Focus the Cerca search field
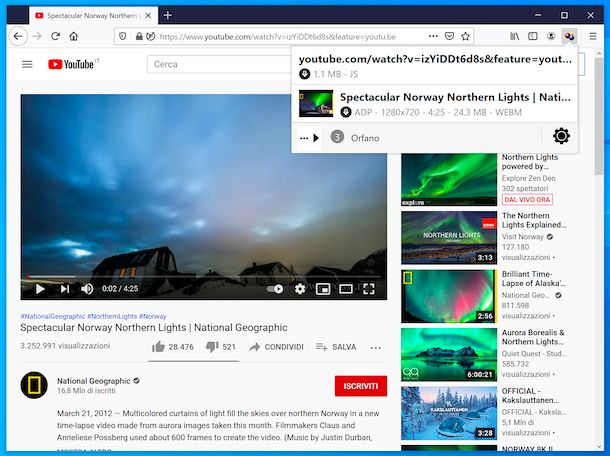The image size is (610, 456). [219, 64]
